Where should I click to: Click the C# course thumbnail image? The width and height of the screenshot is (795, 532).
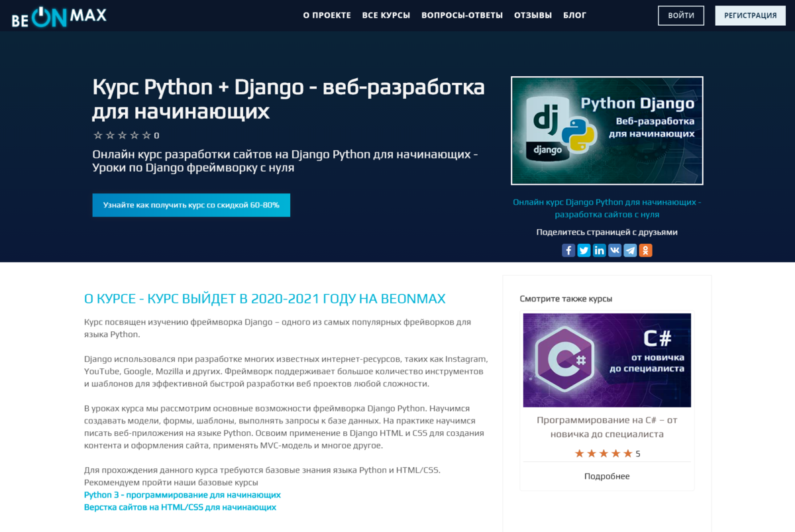[x=607, y=360]
